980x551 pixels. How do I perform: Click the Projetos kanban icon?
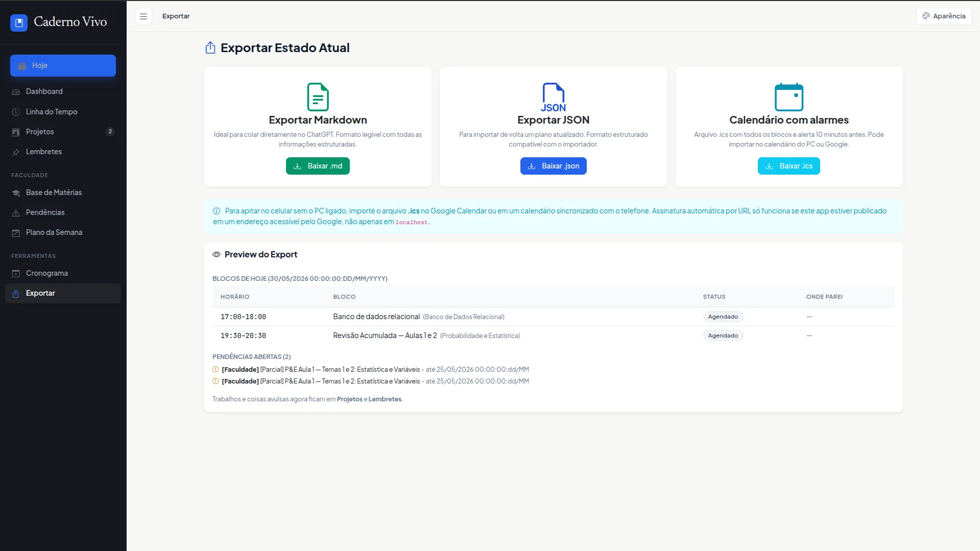(16, 132)
